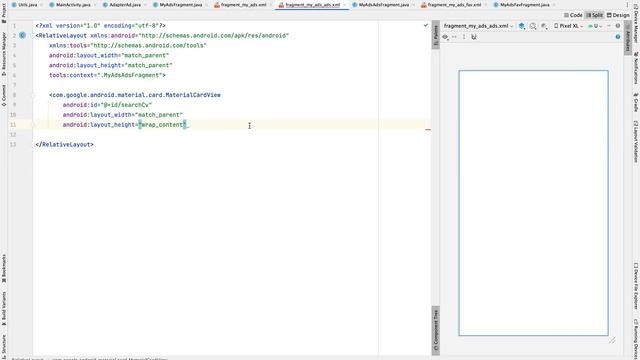Open the design surface selector
The image size is (640, 360).
tap(522, 26)
